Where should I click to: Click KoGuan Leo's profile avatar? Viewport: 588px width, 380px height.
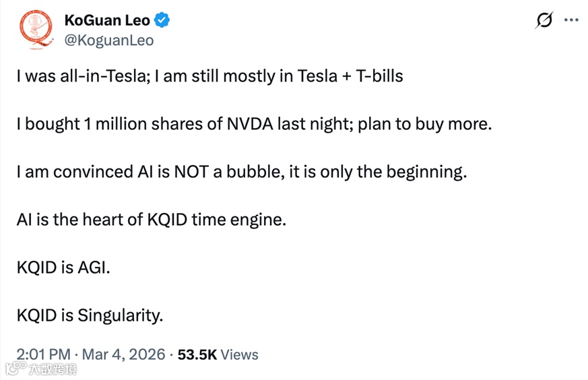click(x=34, y=30)
